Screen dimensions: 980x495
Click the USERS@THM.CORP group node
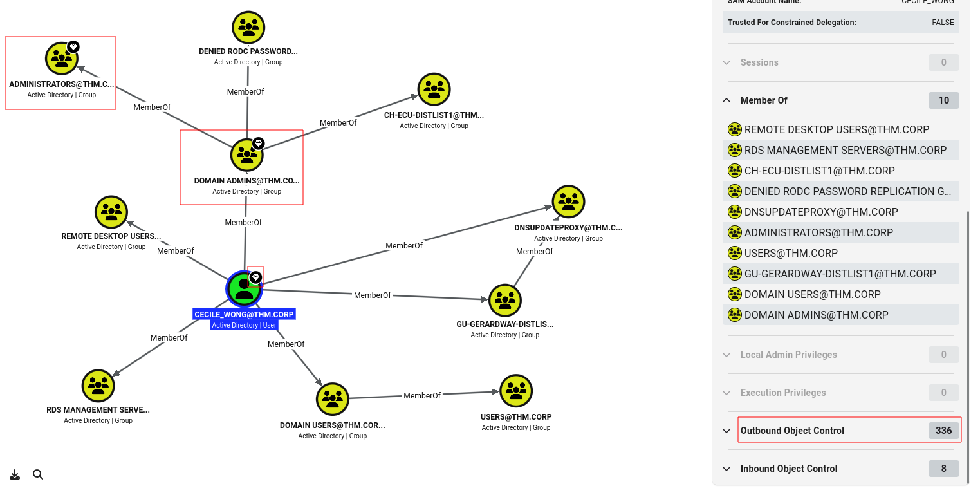[516, 391]
